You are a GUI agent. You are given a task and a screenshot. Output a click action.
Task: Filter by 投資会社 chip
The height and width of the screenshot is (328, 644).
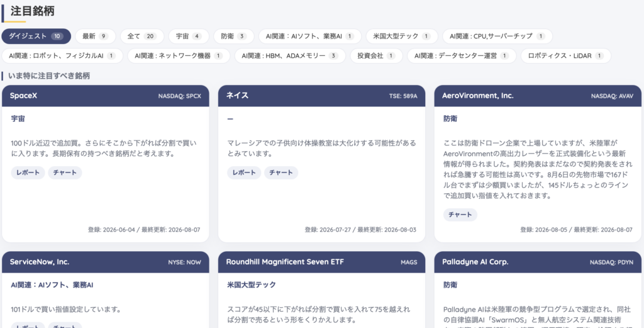click(376, 56)
